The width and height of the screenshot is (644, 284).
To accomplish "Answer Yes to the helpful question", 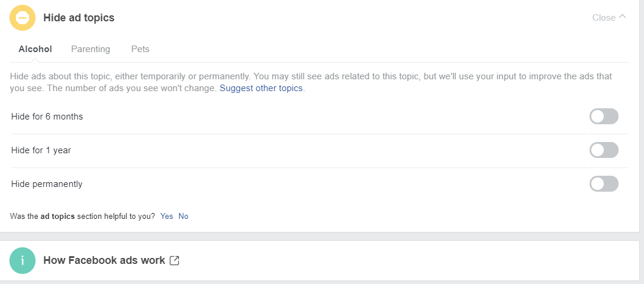I will 166,217.
